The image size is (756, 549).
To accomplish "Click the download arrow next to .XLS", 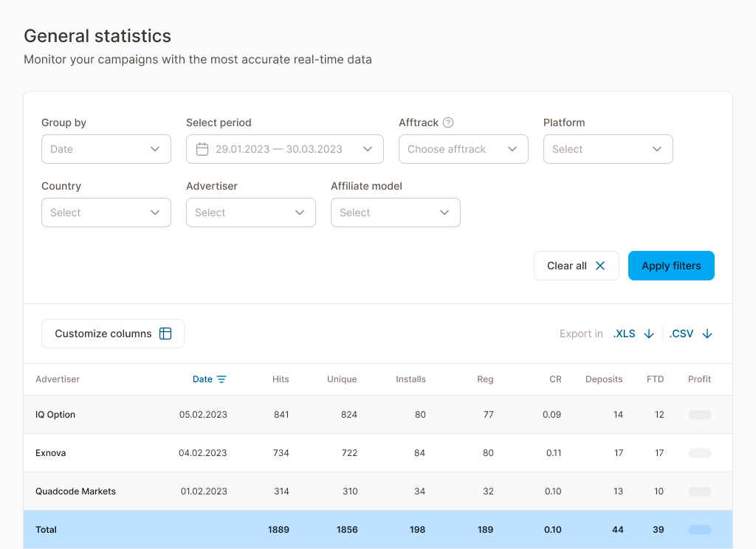I will pos(649,334).
